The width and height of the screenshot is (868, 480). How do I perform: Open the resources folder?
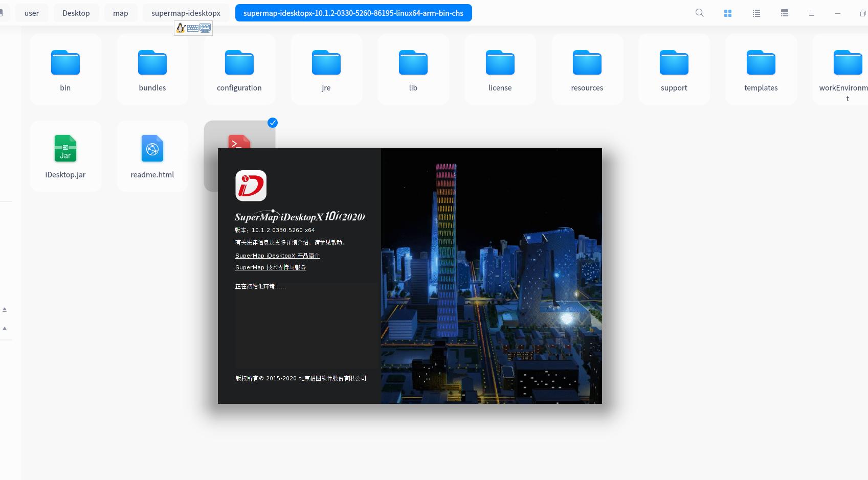click(x=587, y=70)
